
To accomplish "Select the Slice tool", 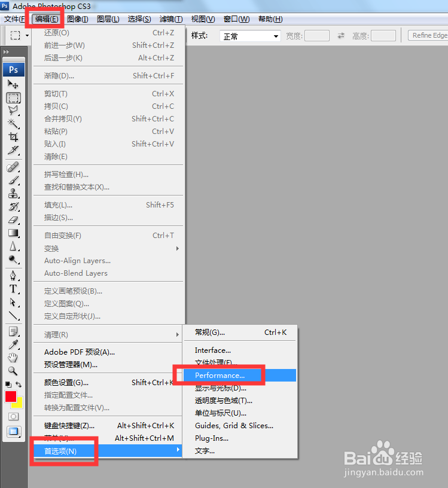I will point(13,150).
